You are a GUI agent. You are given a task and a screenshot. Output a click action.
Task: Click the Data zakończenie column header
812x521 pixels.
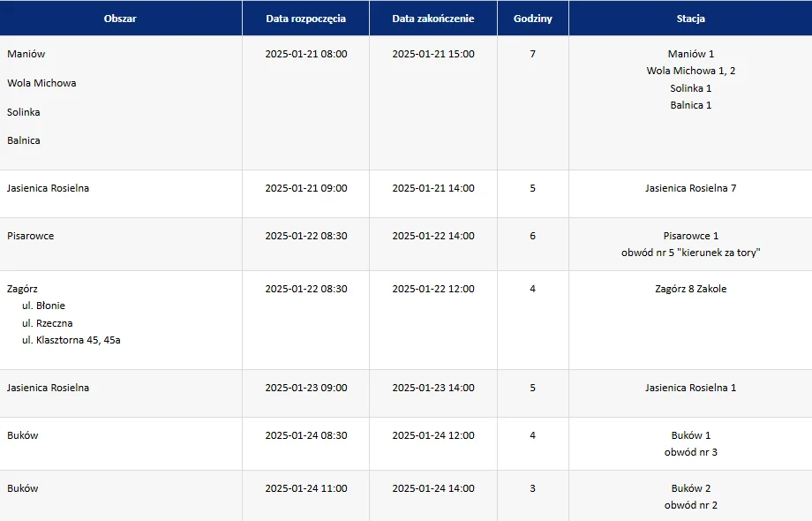[x=432, y=19]
